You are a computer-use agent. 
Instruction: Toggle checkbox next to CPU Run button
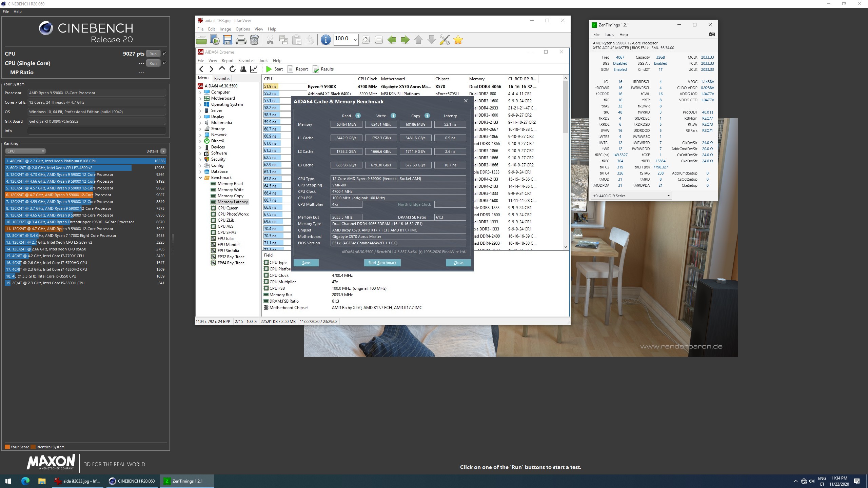pos(164,54)
